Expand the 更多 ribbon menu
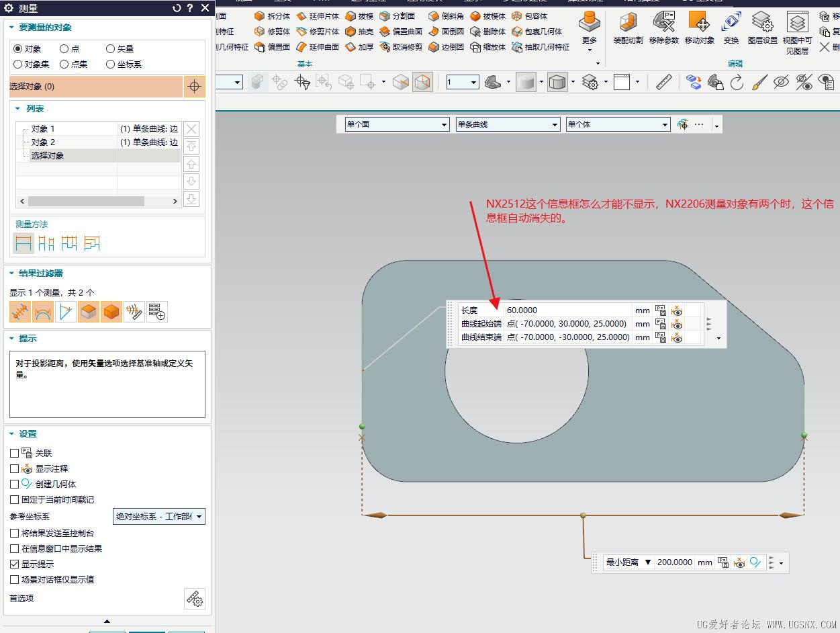The width and height of the screenshot is (840, 633). pos(589,41)
